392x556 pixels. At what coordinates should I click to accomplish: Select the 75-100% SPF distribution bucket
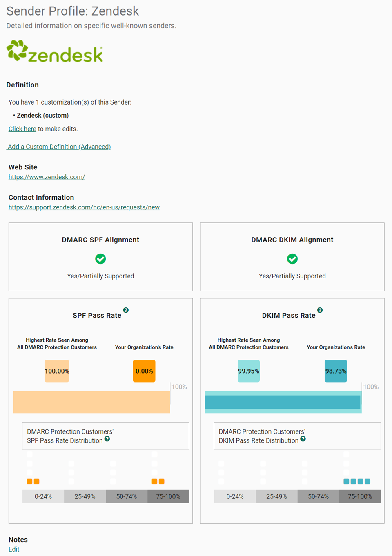click(x=168, y=496)
